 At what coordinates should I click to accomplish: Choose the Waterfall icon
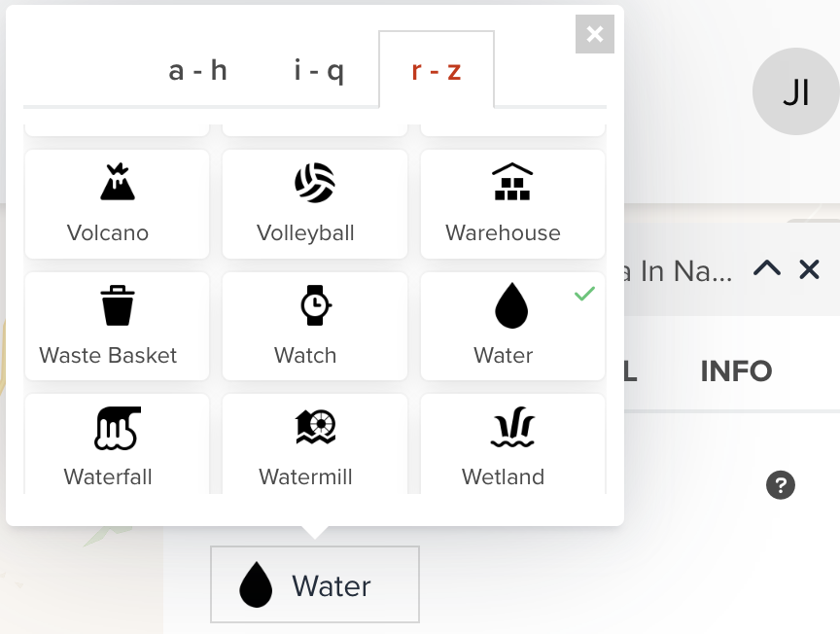click(117, 442)
